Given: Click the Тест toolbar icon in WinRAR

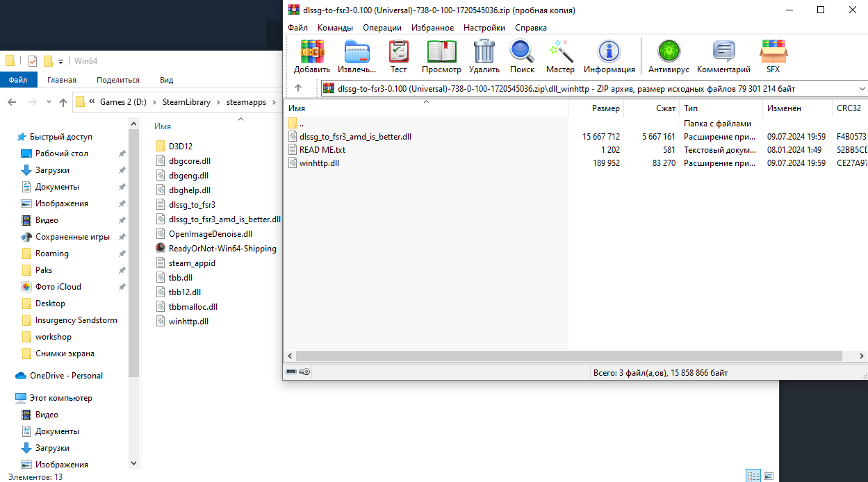Looking at the screenshot, I should pos(399,56).
